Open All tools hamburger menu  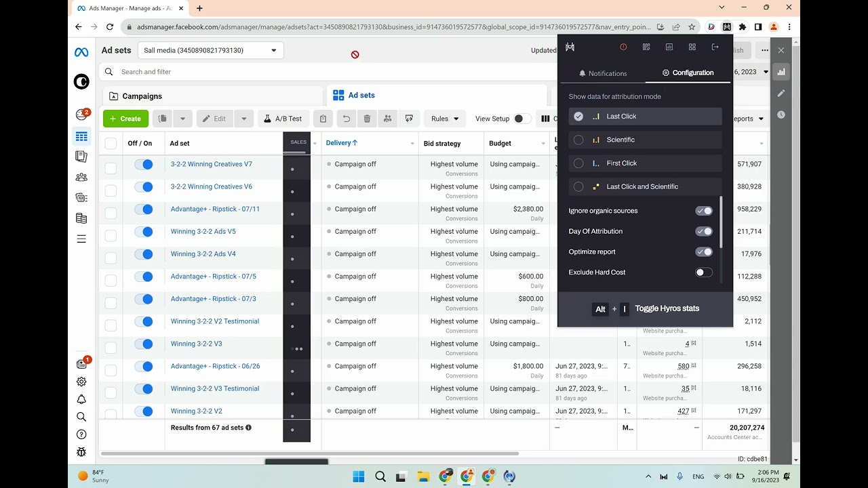(81, 239)
